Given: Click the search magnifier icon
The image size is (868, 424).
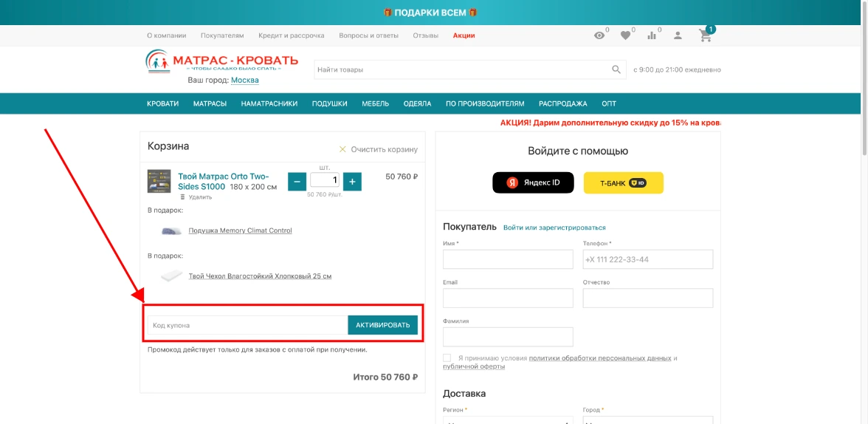Looking at the screenshot, I should click(x=616, y=69).
